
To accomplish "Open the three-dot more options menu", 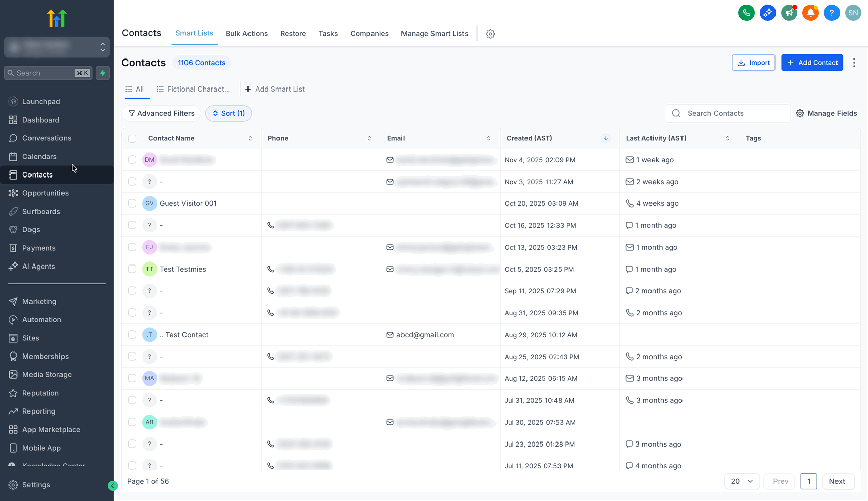I will (854, 63).
